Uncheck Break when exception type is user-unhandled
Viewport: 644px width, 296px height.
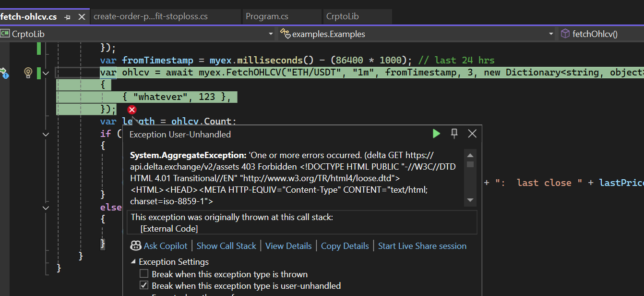coord(144,286)
